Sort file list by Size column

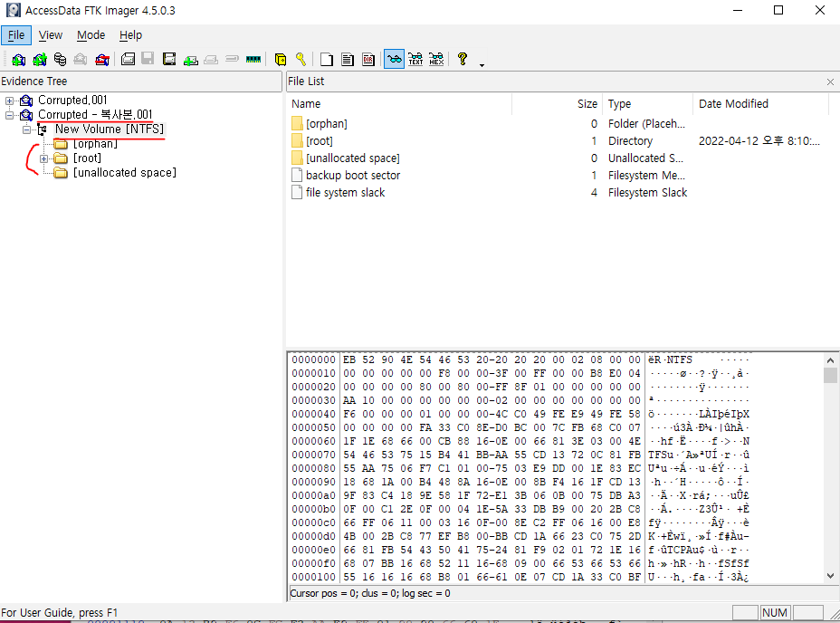(x=558, y=104)
